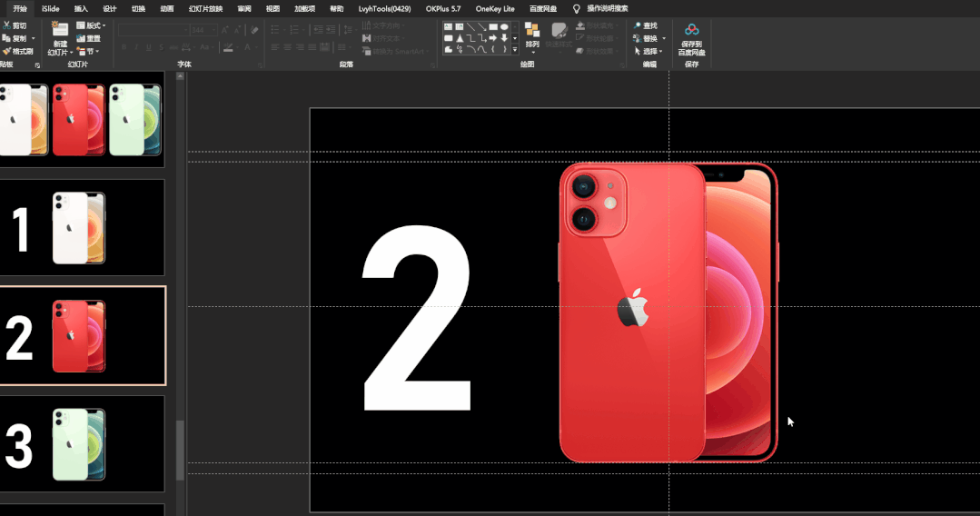Select the right block arrow shape
The image size is (980, 516).
[493, 37]
